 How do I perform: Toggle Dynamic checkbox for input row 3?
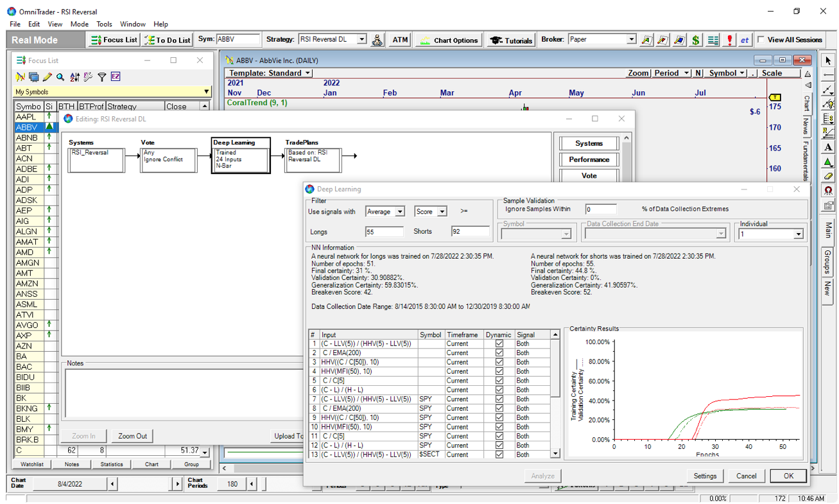tap(499, 362)
